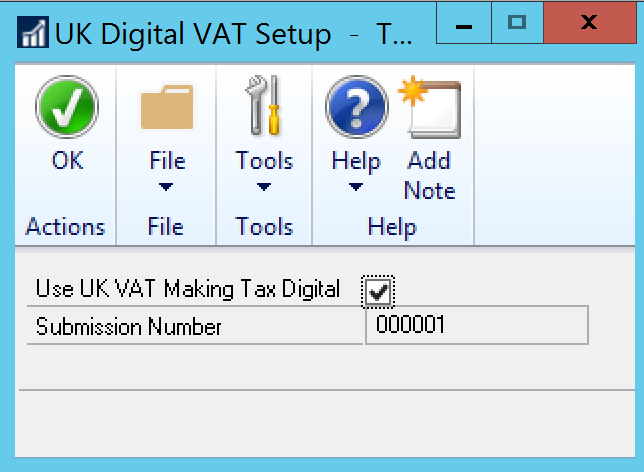Expand the File dropdown arrow
The height and width of the screenshot is (472, 644).
pyautogui.click(x=166, y=187)
